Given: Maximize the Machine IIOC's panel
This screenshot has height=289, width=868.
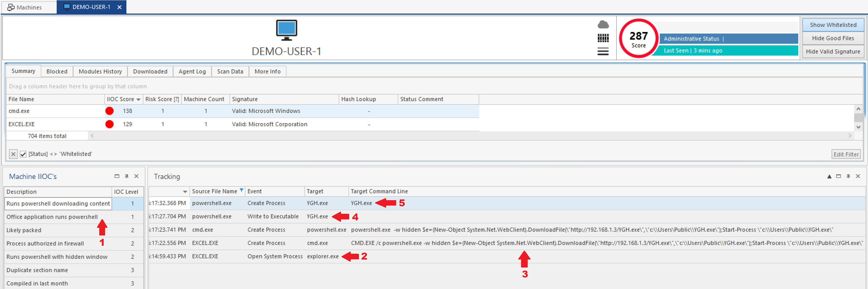Looking at the screenshot, I should [117, 176].
